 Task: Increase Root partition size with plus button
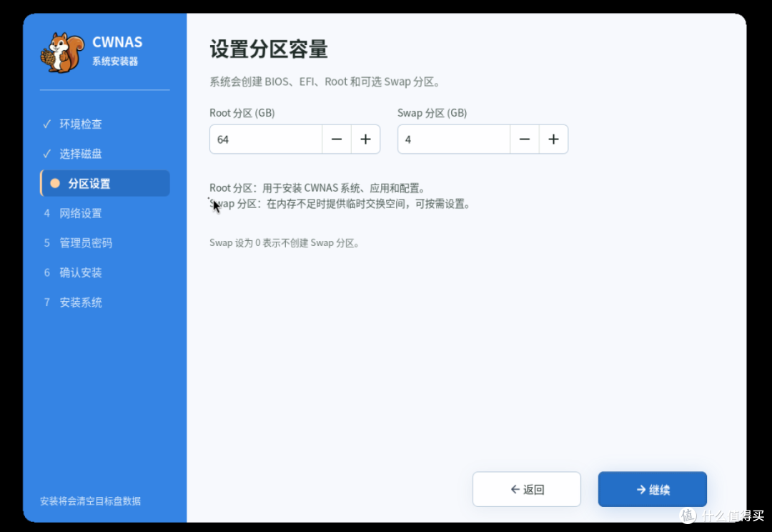point(366,139)
